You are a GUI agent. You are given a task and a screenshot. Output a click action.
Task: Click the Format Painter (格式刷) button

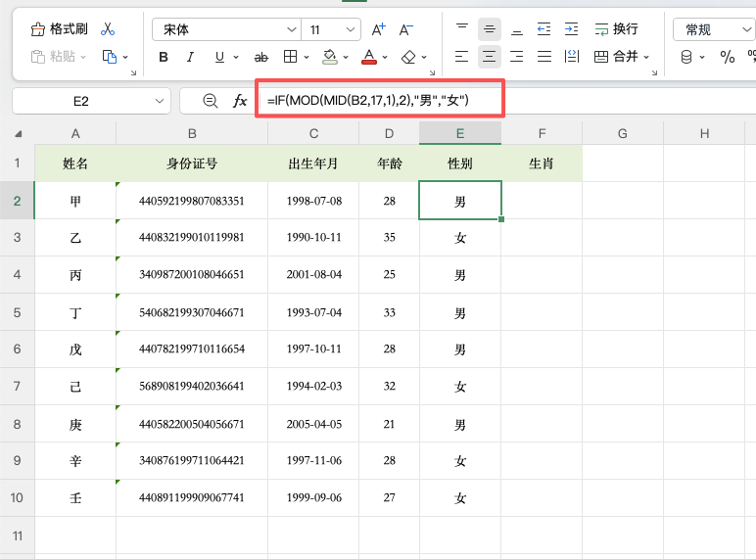(59, 29)
